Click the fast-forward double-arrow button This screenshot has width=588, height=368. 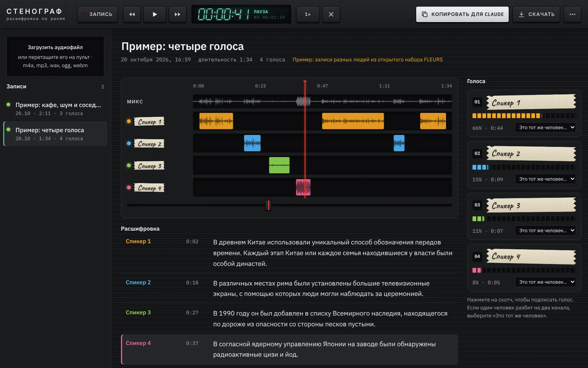point(177,14)
